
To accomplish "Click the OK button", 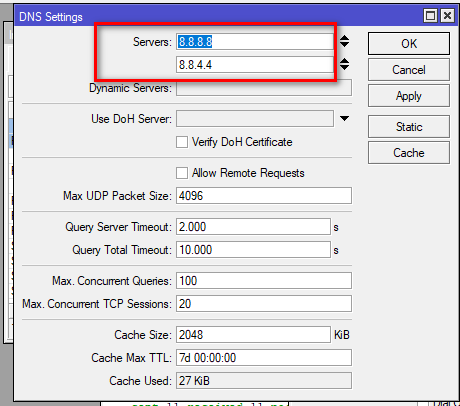I will (409, 43).
